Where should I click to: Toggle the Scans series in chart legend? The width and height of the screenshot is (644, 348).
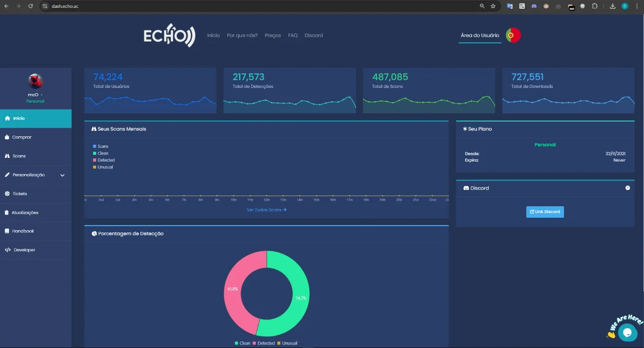click(101, 146)
